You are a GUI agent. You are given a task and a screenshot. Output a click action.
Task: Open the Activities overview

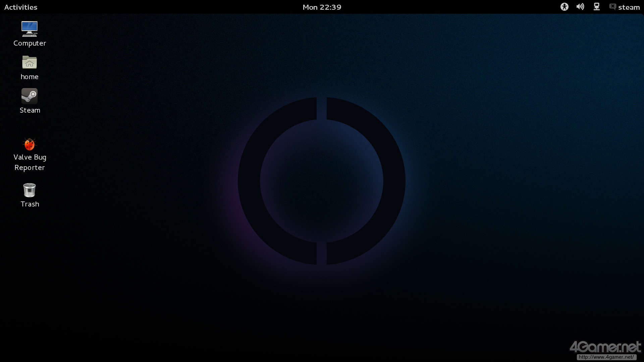click(x=21, y=7)
